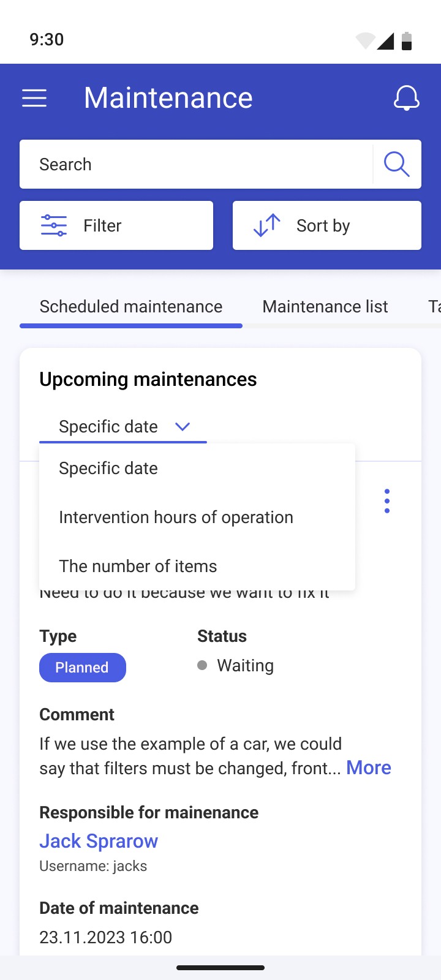
Task: Collapse the Specific date dropdown chevron
Action: point(183,426)
